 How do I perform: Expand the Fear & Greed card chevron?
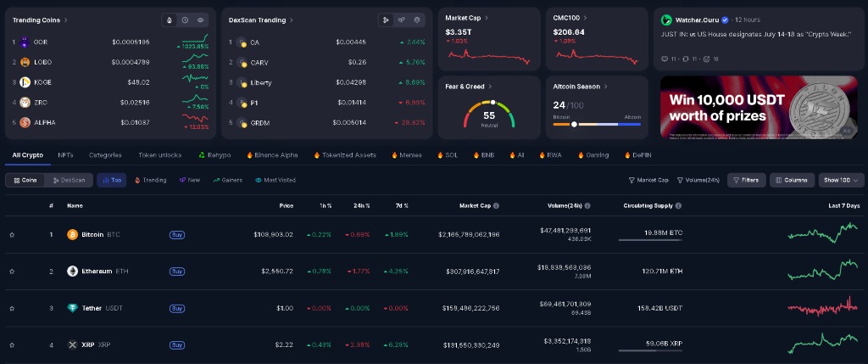pos(491,87)
